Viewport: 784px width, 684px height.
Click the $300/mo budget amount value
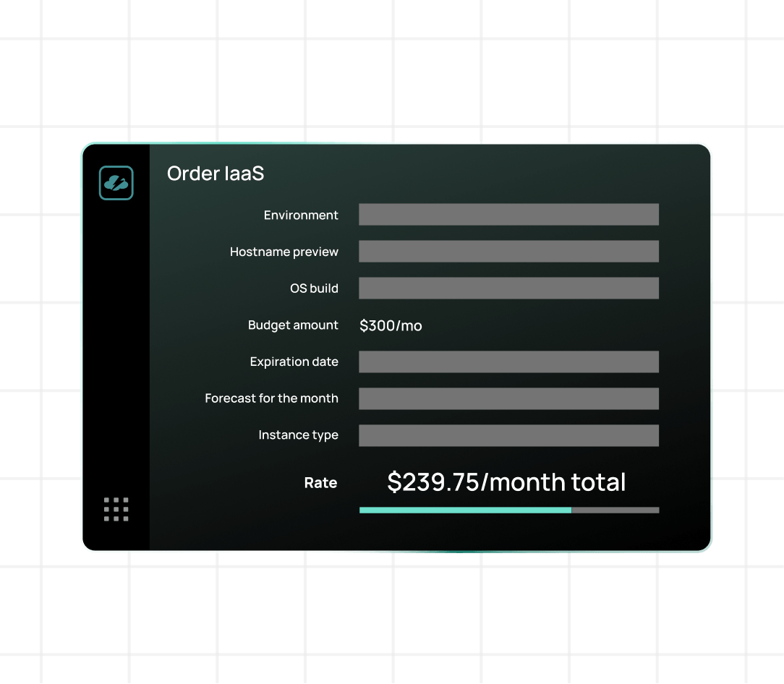tap(391, 326)
